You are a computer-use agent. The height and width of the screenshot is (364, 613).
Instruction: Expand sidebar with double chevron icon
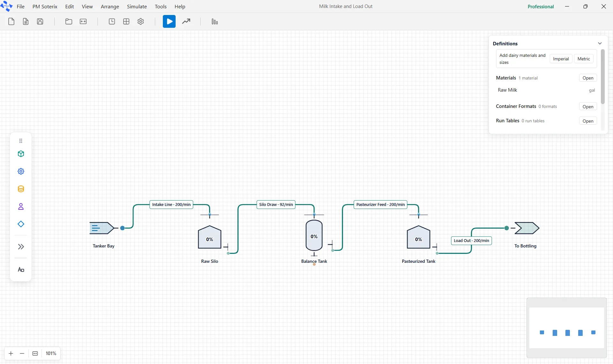click(21, 246)
